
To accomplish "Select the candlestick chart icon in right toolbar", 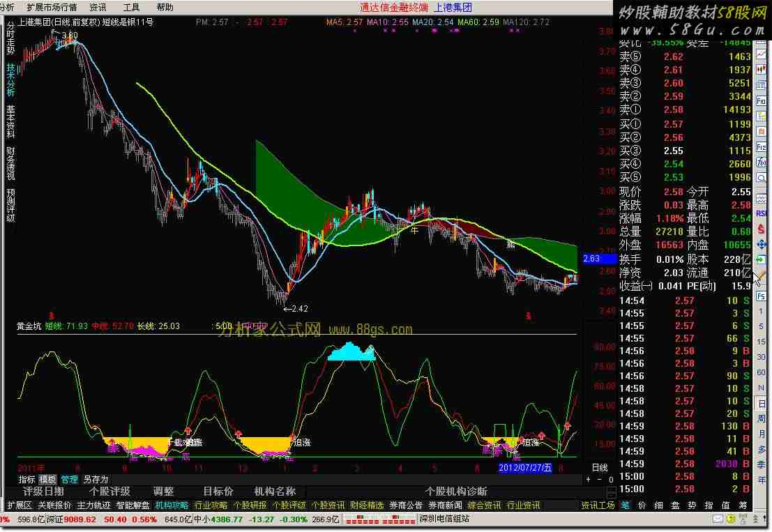I will click(761, 70).
